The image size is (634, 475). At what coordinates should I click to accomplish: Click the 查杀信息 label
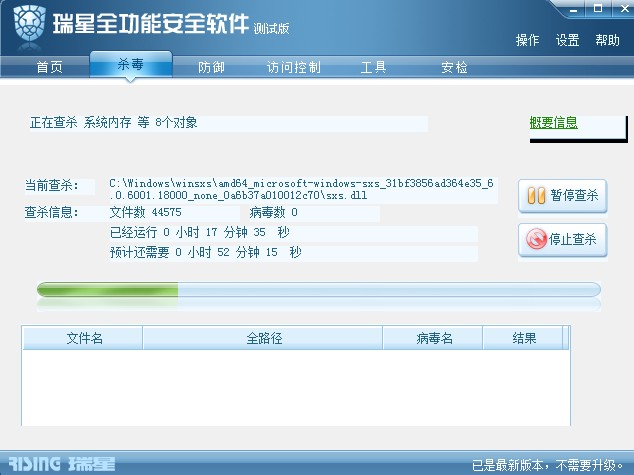pos(52,212)
